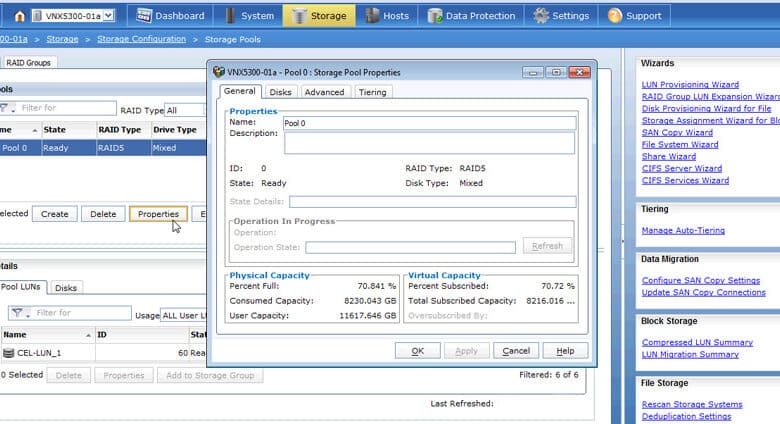Click Cancel in the properties dialog
This screenshot has width=780, height=424.
(516, 351)
